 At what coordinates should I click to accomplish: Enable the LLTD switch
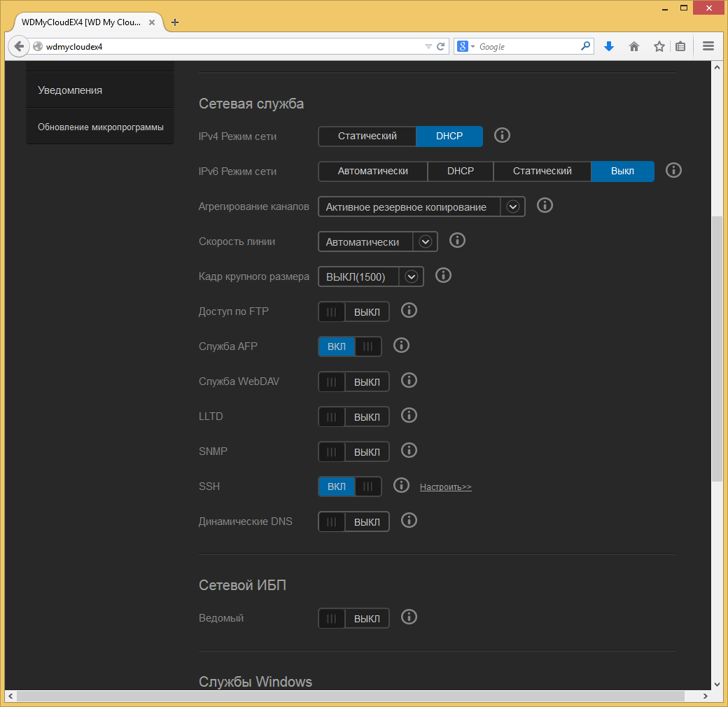pyautogui.click(x=353, y=416)
